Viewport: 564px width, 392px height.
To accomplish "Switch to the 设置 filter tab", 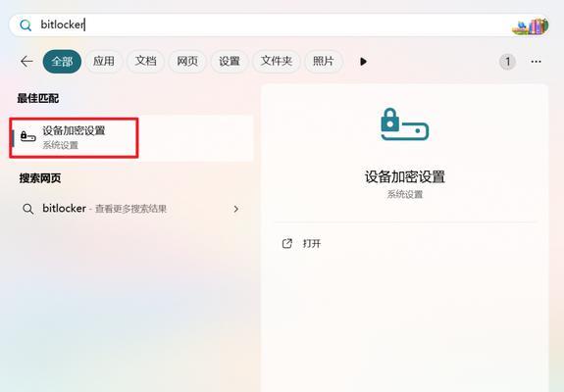I will point(230,62).
